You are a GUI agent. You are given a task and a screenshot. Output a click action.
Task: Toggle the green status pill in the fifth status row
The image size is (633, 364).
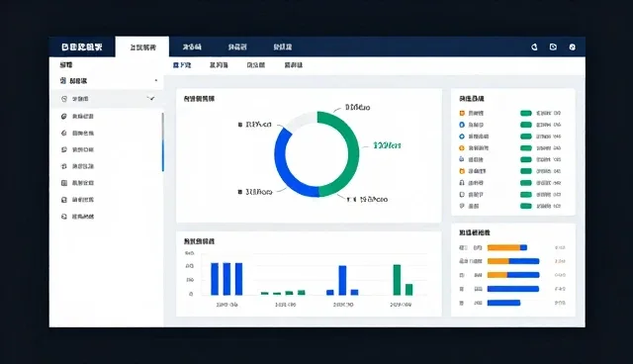pyautogui.click(x=526, y=159)
